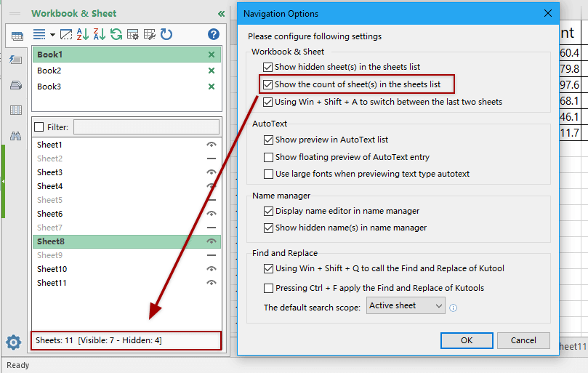Select Book3 in workbook list
588x373 pixels.
pyautogui.click(x=126, y=87)
